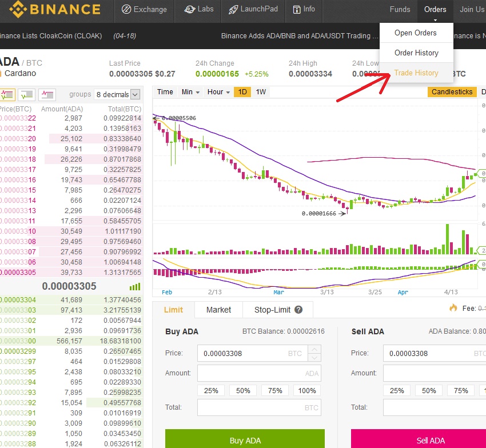
Task: Set Sell amount to 50%
Action: [x=429, y=391]
